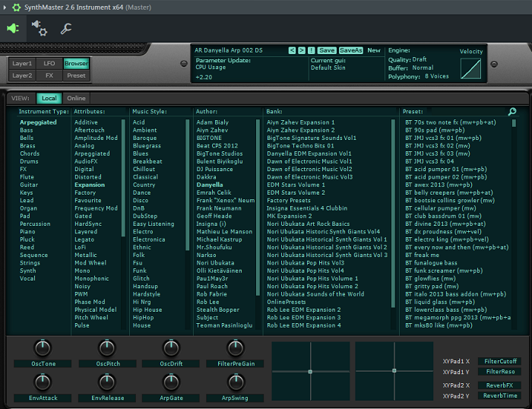532x409 pixels.
Task: Go to previous preset with < button
Action: point(292,50)
